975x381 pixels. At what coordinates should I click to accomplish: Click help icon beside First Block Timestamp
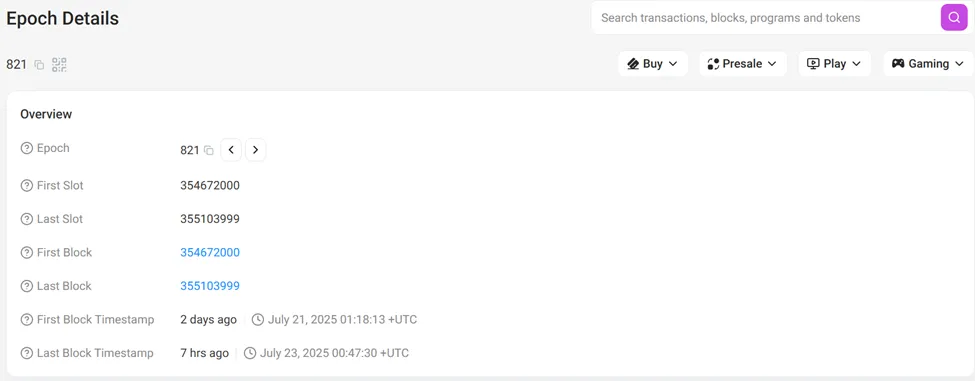27,320
